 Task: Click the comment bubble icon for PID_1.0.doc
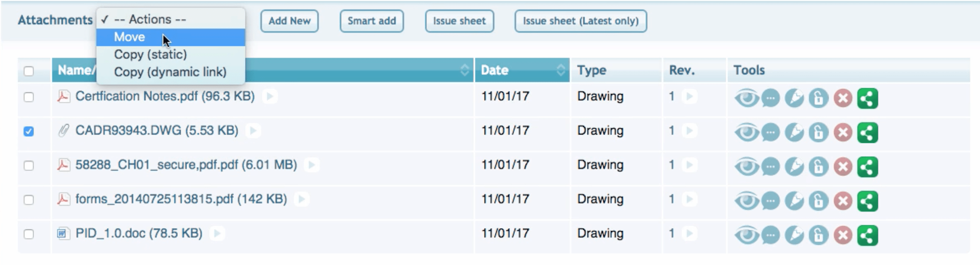tap(770, 236)
